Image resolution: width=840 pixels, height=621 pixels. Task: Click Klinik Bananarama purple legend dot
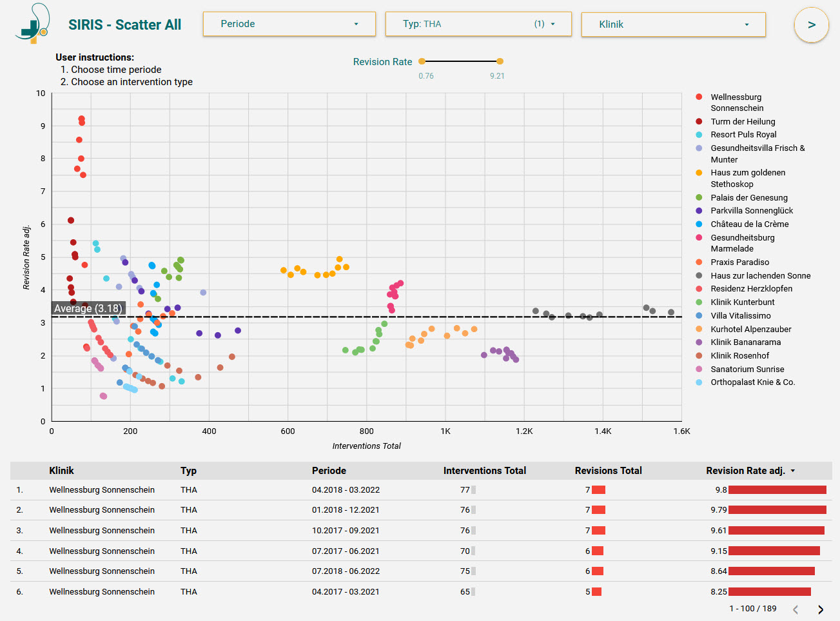tap(699, 342)
